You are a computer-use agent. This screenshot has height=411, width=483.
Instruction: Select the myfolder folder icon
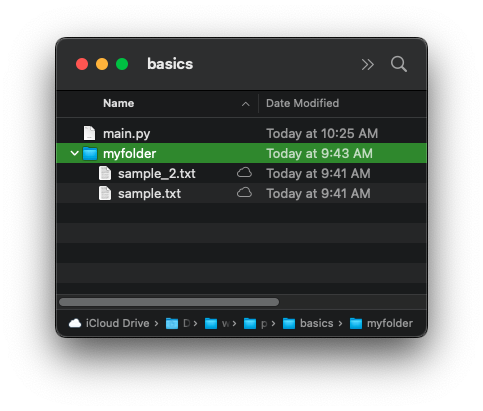90,153
